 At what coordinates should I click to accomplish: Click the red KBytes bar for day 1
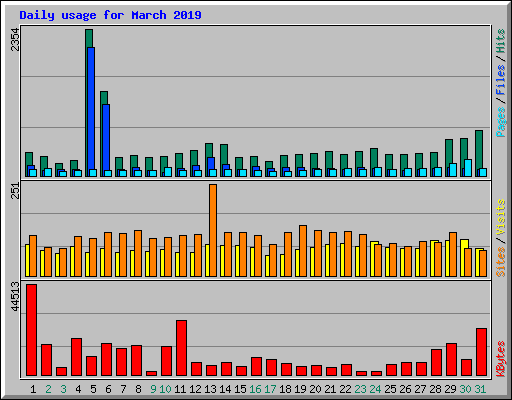pos(32,330)
